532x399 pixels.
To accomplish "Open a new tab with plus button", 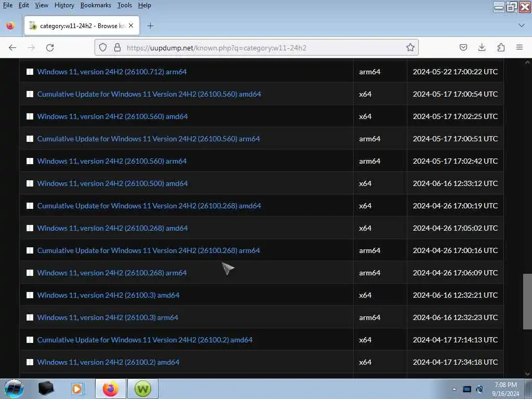I will (x=150, y=26).
